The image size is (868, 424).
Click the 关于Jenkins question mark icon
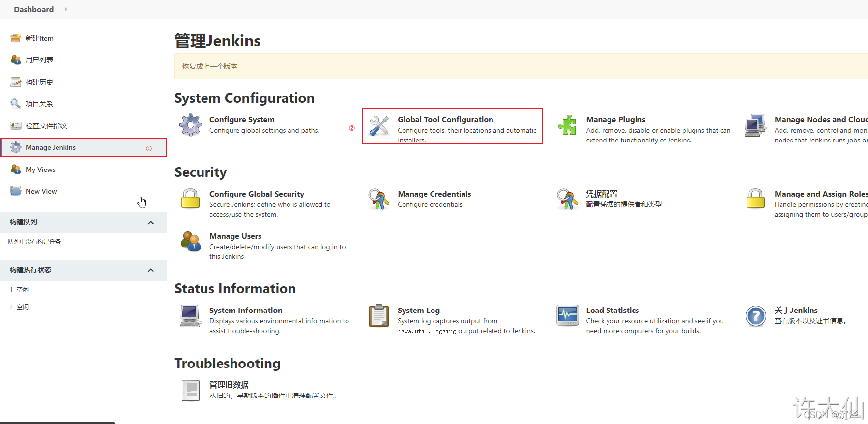(x=755, y=316)
